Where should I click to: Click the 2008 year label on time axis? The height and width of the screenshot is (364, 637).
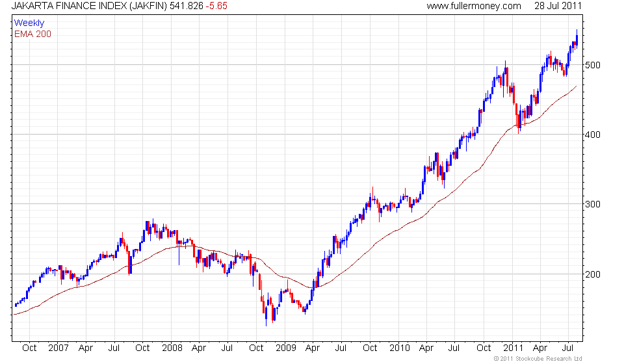point(172,348)
